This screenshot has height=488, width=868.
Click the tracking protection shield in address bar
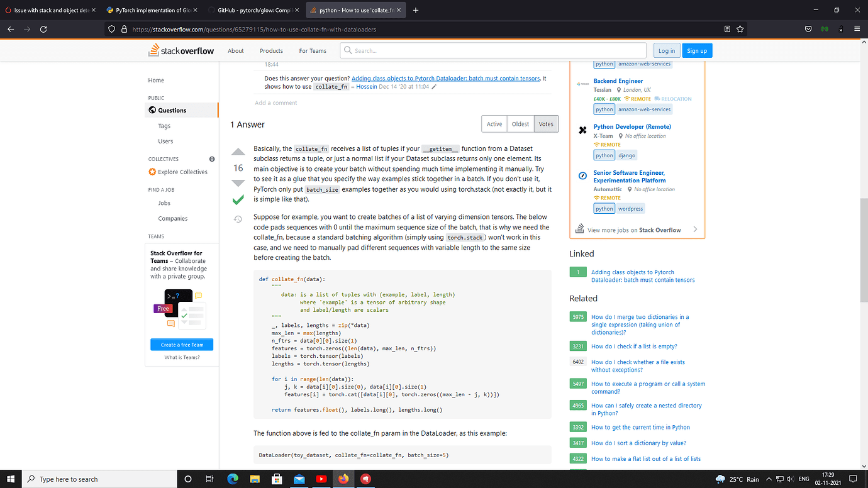(111, 29)
